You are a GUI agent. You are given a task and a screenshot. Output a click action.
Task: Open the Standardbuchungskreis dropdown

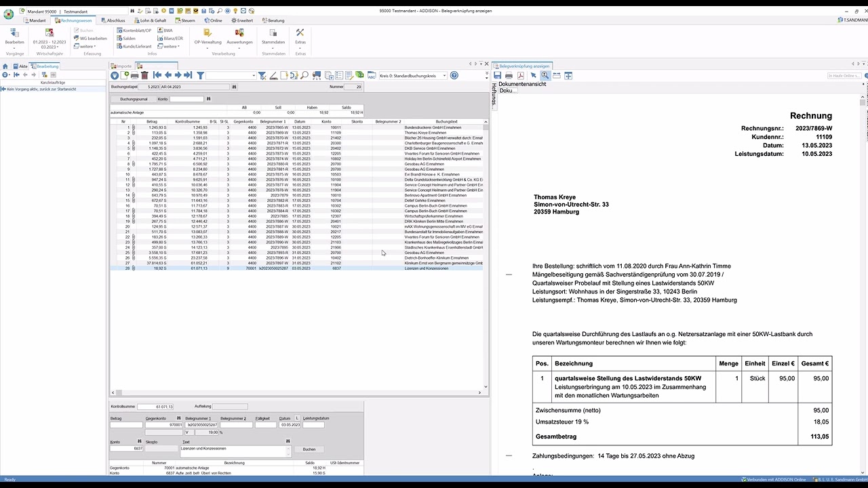click(444, 76)
